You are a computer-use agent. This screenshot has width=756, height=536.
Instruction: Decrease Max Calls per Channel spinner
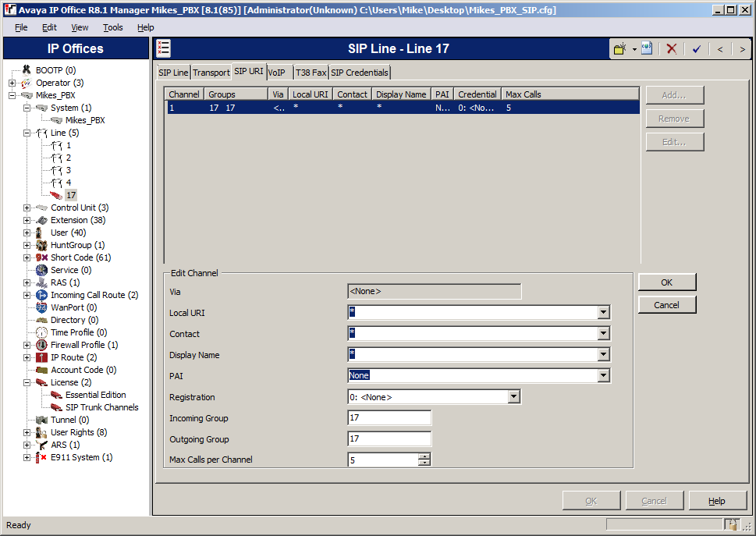424,463
